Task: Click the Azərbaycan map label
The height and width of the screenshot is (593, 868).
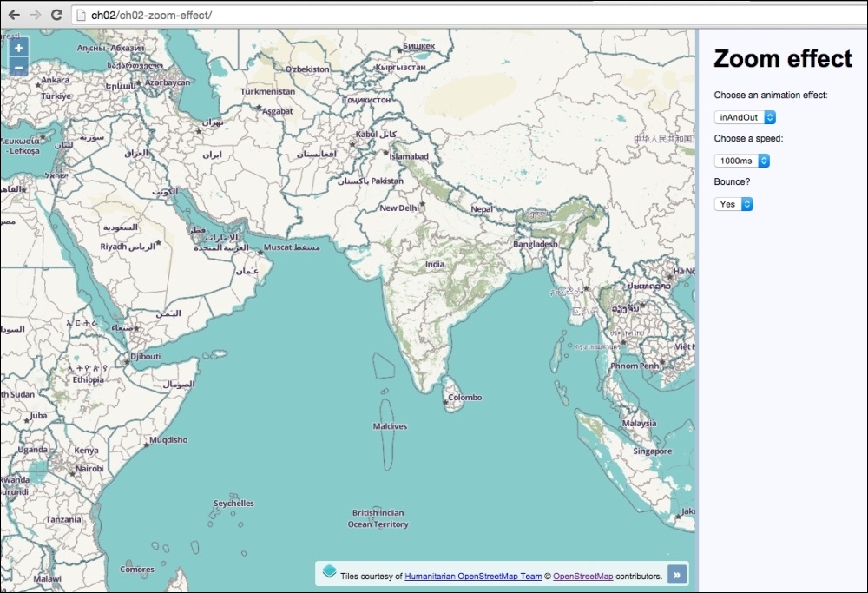Action: [x=168, y=82]
